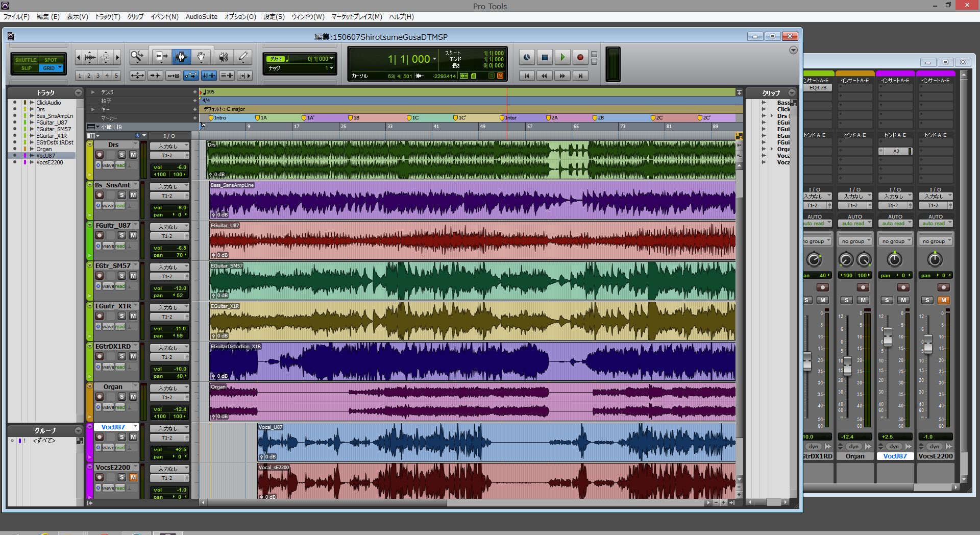
Task: Select the Grabber hand tool
Action: click(201, 57)
